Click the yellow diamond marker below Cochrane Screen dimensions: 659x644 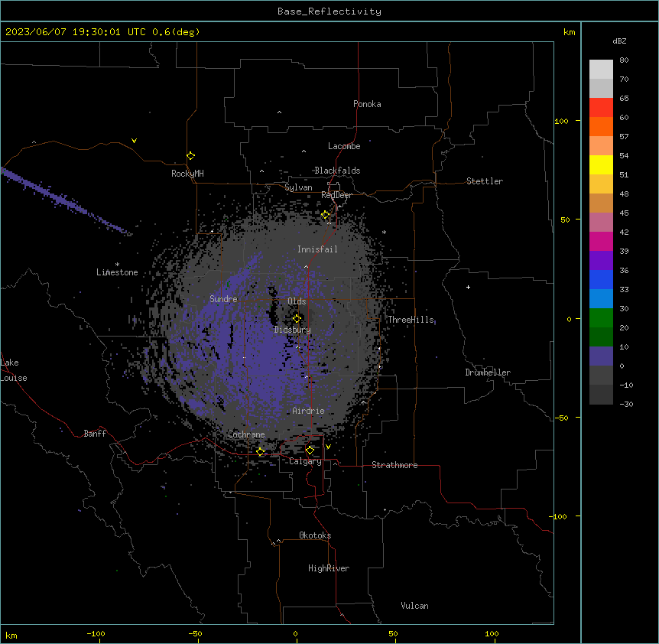click(x=260, y=452)
